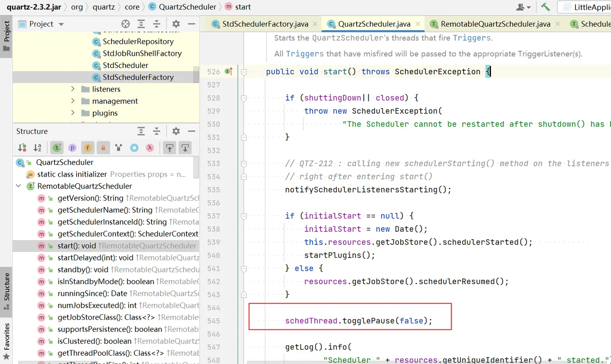Toggle show anonymous classes
This screenshot has height=364, width=611.
134,148
